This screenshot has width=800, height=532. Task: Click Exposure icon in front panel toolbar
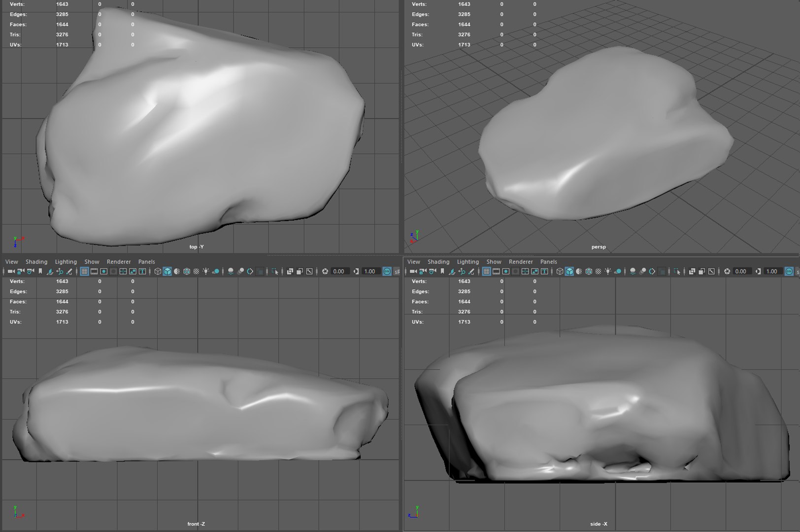pyautogui.click(x=325, y=271)
